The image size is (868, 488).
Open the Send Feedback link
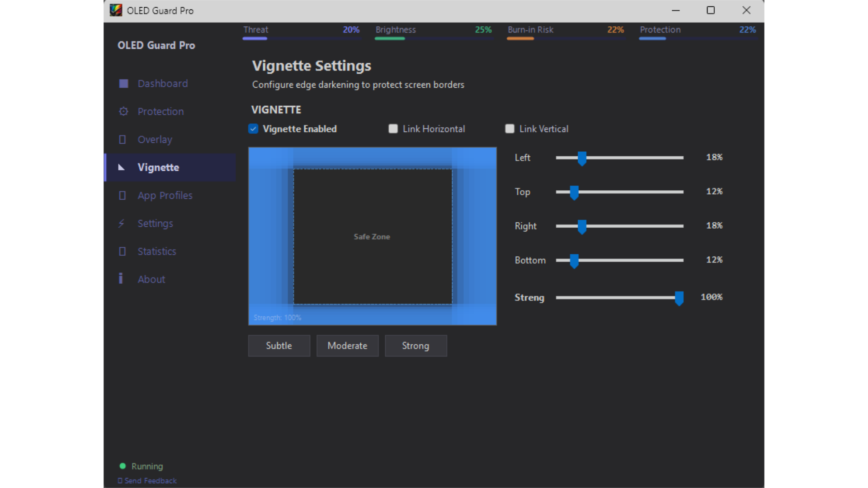(x=150, y=481)
